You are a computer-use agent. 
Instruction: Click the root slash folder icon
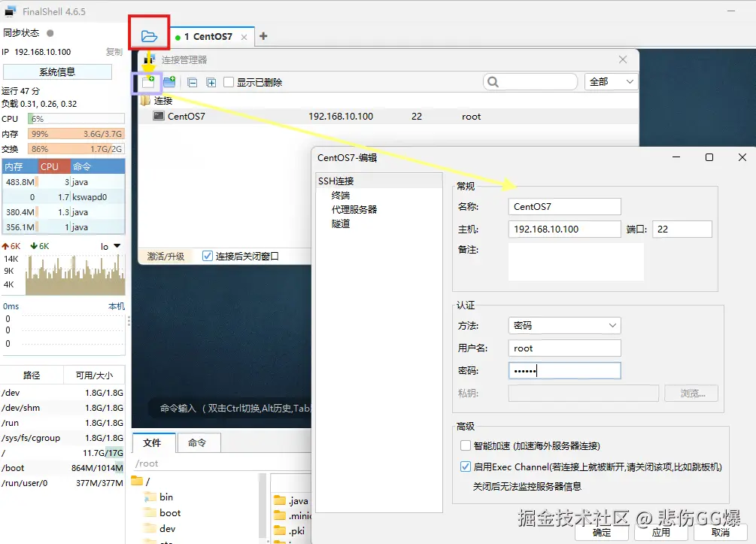(137, 481)
